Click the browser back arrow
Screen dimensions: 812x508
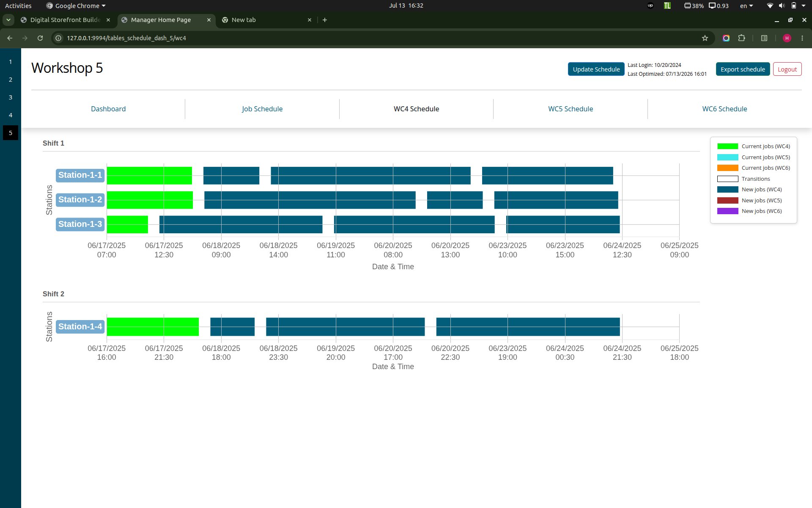click(x=10, y=38)
